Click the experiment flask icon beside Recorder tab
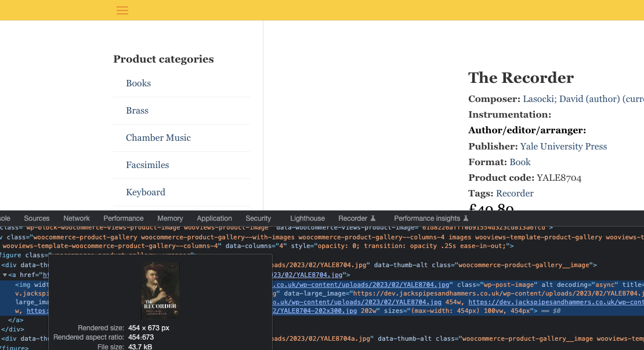The height and width of the screenshot is (350, 644). point(373,218)
